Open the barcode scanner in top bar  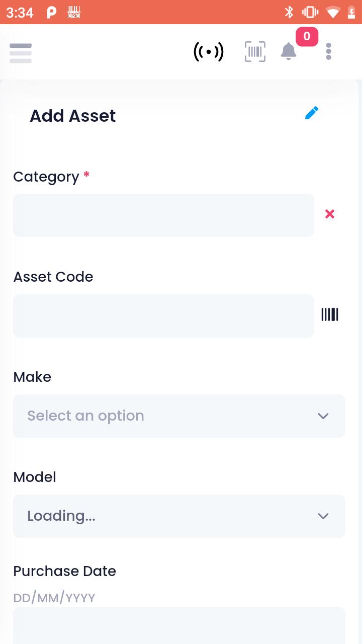click(255, 52)
